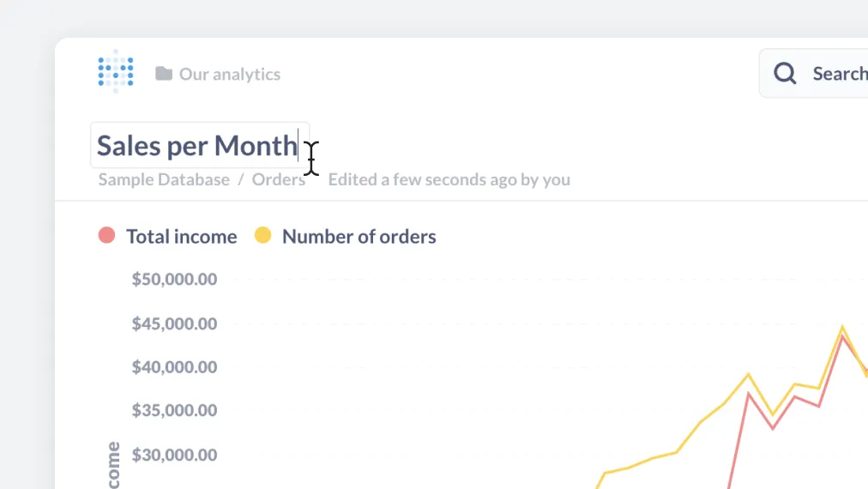Click the rotated y-axis title text
This screenshot has height=489, width=868.
click(x=113, y=468)
